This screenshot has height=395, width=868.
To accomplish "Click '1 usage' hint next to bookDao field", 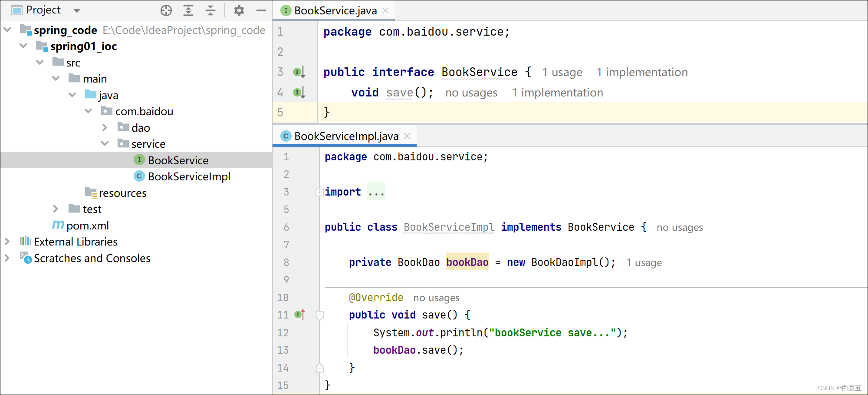I will 644,262.
